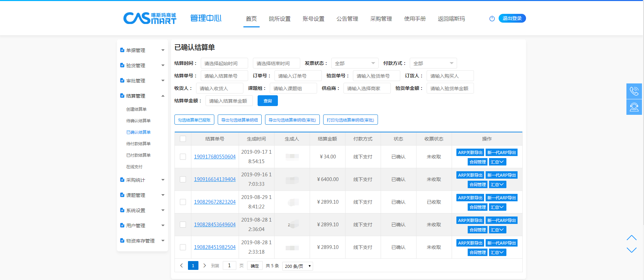Open the 付款方式 dropdown
Screen dimensions: 644x280
coord(433,63)
